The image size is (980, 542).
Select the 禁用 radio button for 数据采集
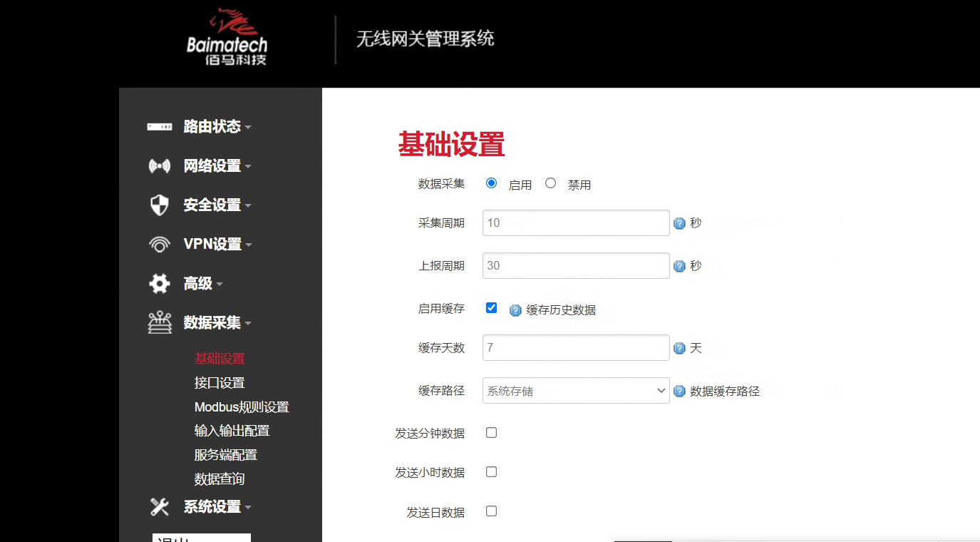[550, 183]
